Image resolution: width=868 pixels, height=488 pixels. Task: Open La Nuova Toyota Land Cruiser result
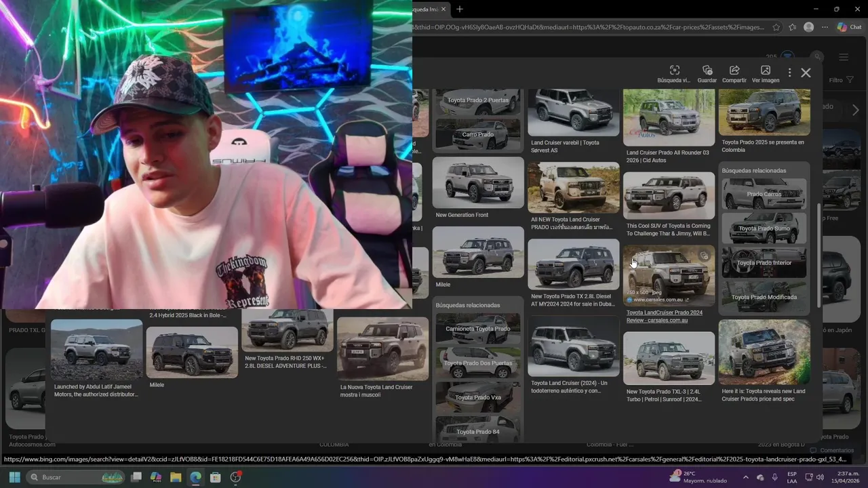pos(382,349)
